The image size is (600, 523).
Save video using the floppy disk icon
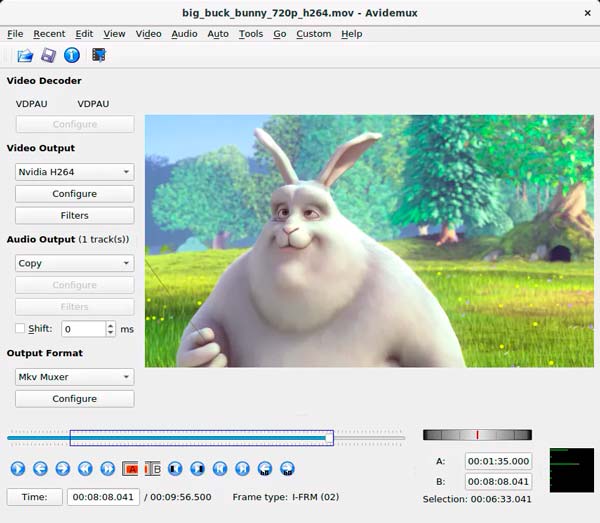point(48,56)
